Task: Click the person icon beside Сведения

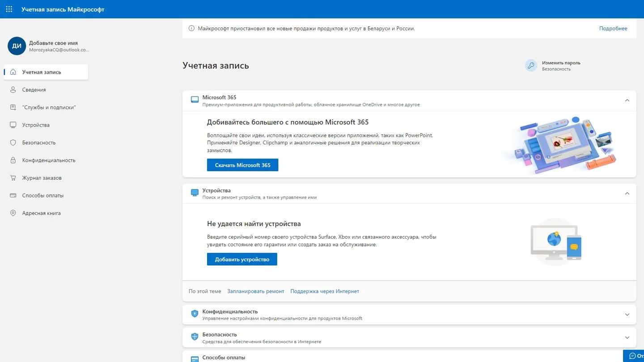Action: [13, 90]
